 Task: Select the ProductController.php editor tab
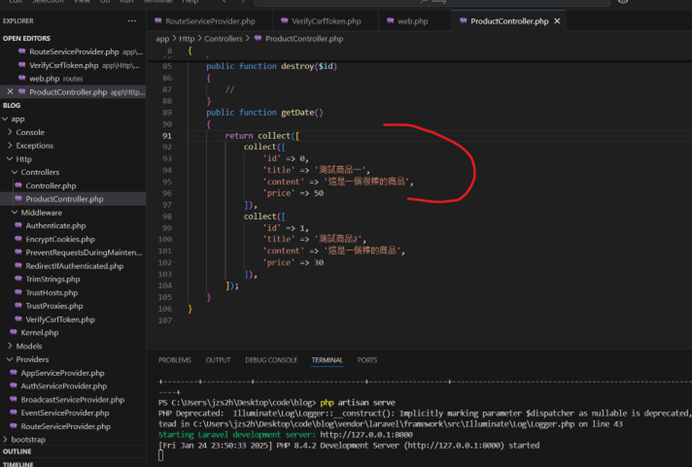[x=509, y=21]
